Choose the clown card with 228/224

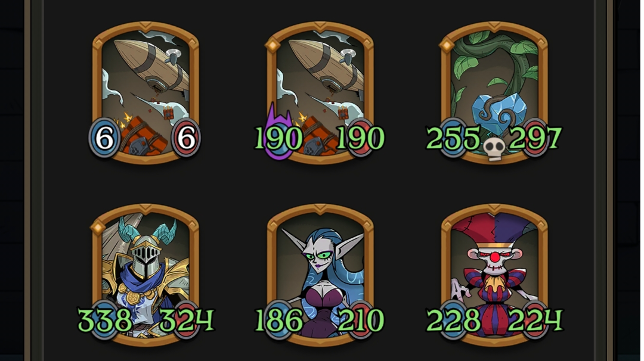pyautogui.click(x=494, y=275)
